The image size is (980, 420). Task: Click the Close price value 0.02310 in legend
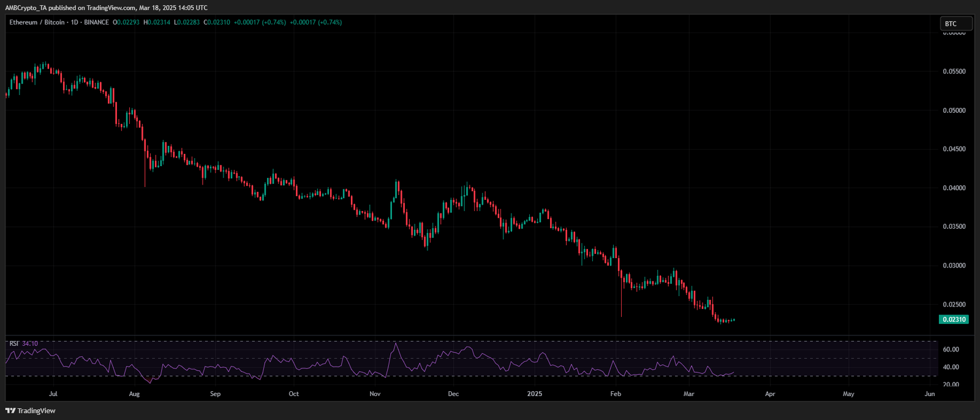[219, 23]
